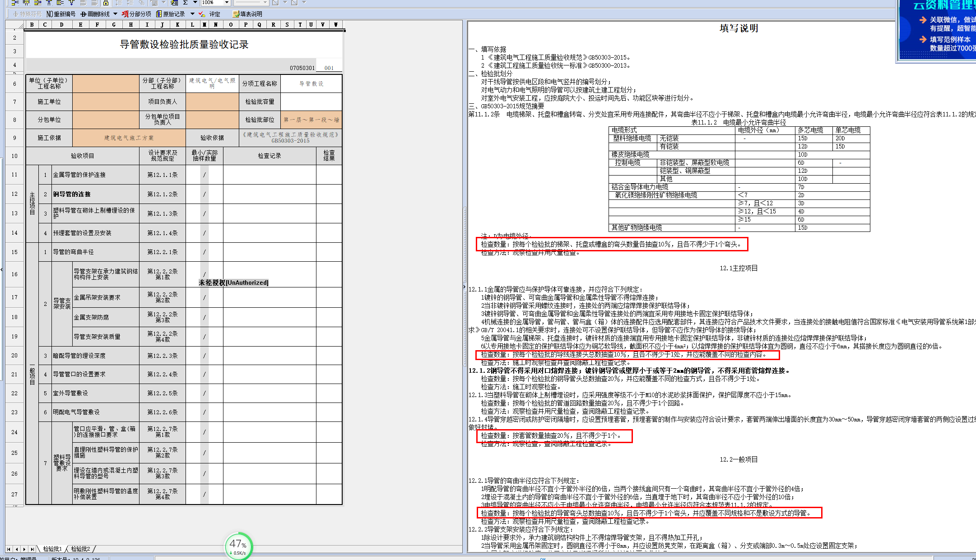Open the 填表说明 instructions button
The height and width of the screenshot is (560, 976).
(247, 14)
